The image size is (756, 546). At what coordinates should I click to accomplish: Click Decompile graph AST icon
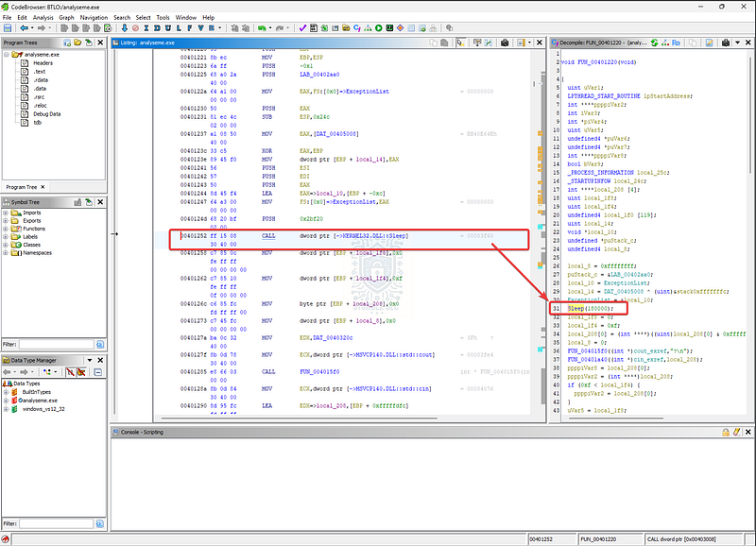coord(665,43)
